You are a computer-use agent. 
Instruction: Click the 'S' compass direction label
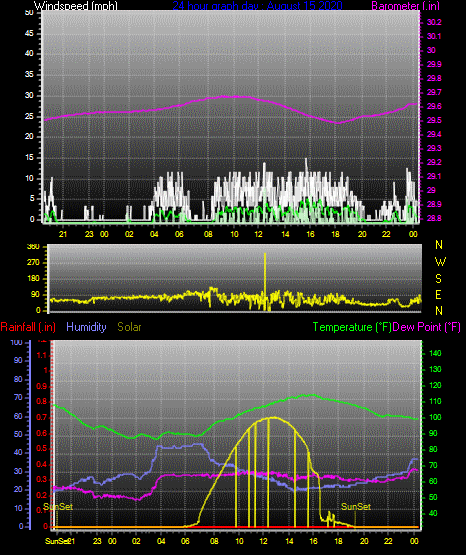(x=438, y=279)
